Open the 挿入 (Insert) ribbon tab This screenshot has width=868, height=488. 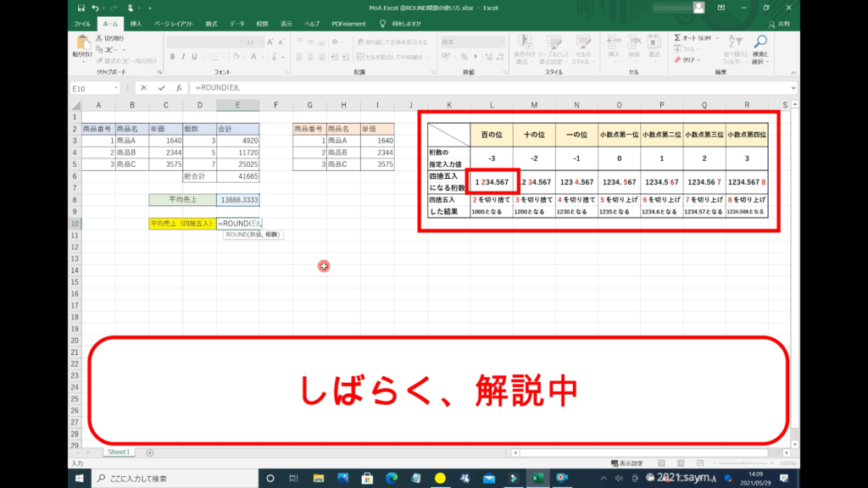(136, 24)
